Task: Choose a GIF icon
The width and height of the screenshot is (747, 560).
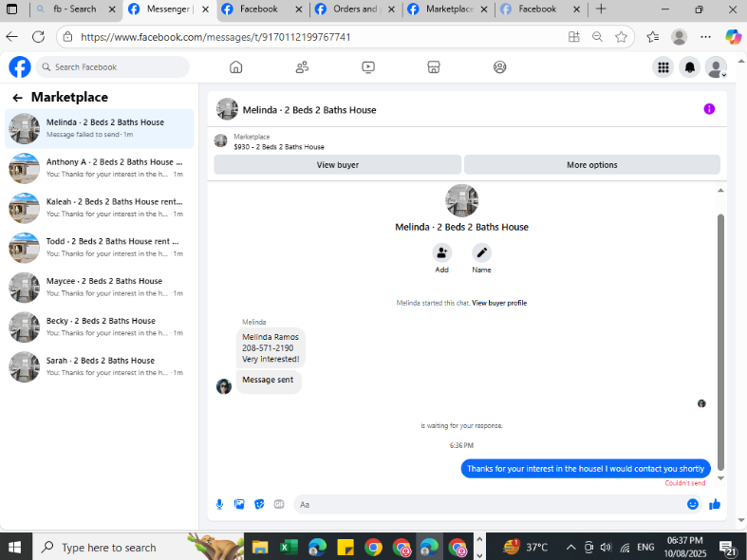Action: (x=279, y=504)
